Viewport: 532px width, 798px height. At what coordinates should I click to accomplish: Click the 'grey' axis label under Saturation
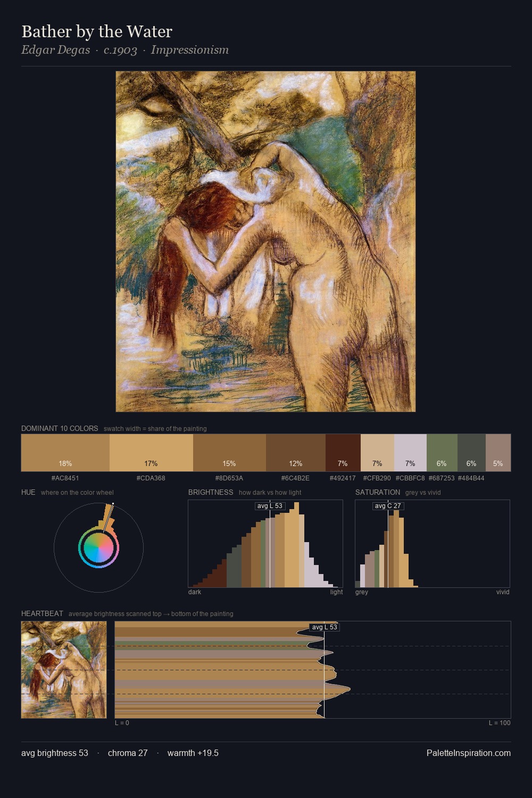362,592
